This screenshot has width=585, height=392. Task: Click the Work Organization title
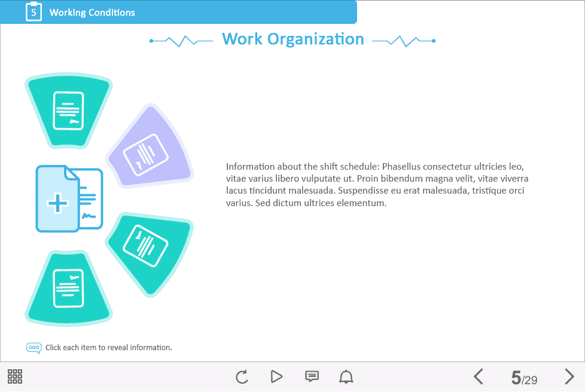[292, 39]
